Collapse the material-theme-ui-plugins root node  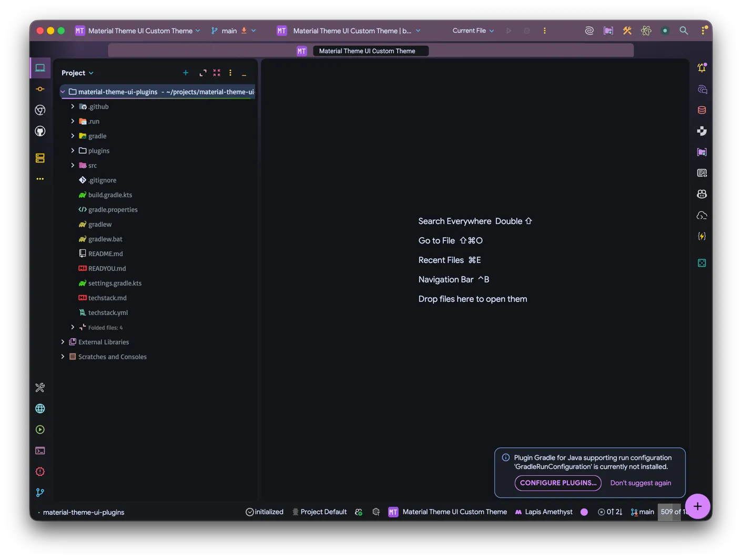[63, 91]
